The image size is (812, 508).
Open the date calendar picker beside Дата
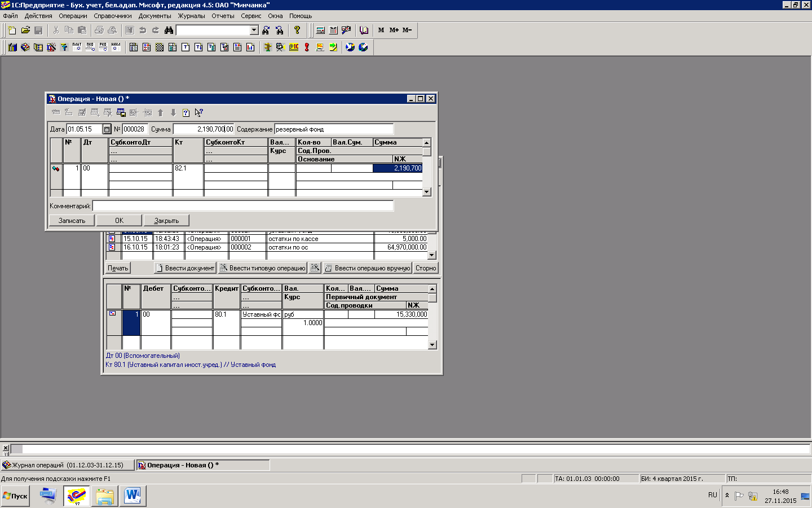point(107,129)
